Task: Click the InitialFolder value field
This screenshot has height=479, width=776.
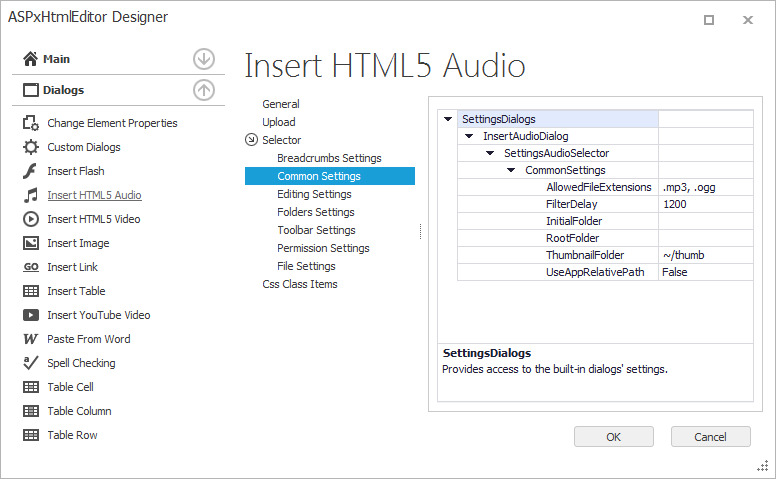Action: tap(706, 221)
